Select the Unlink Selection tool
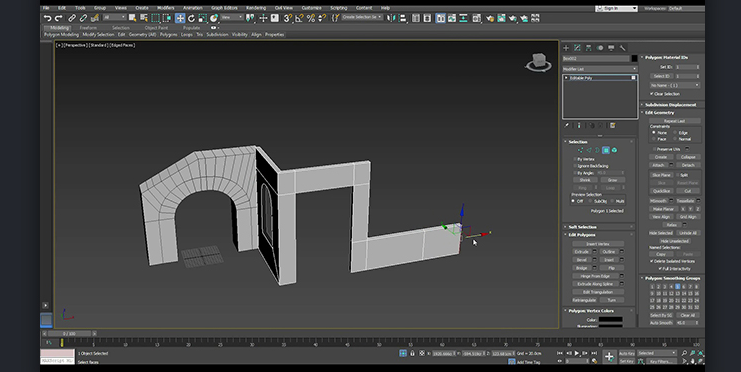This screenshot has height=372, width=741. point(83,18)
